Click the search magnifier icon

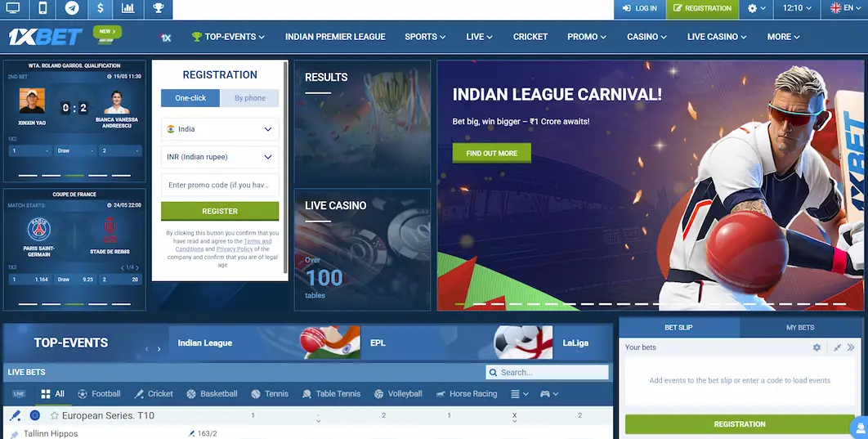493,373
